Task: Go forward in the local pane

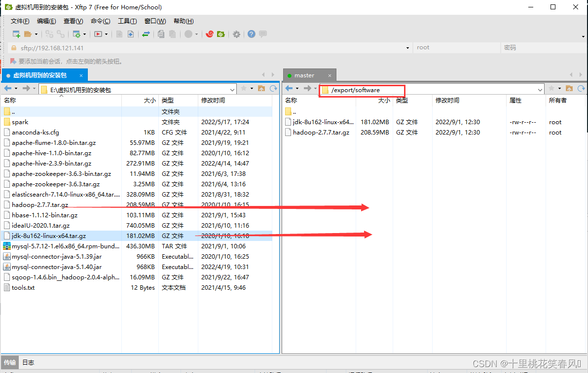Action: click(26, 88)
